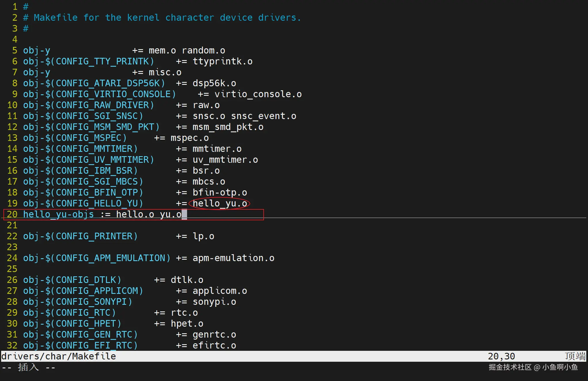Click CONFIG_PRINTER on line 22
This screenshot has width=588, height=381.
coord(94,236)
